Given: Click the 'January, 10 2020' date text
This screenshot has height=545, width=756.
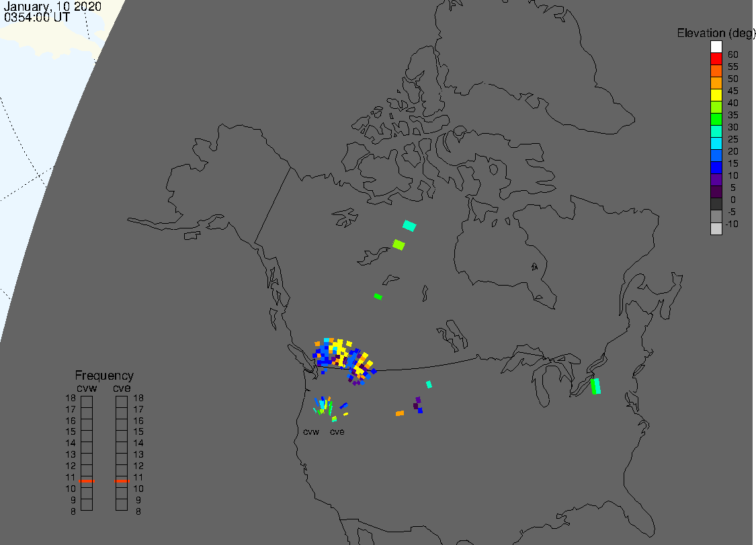Looking at the screenshot, I should [x=52, y=6].
